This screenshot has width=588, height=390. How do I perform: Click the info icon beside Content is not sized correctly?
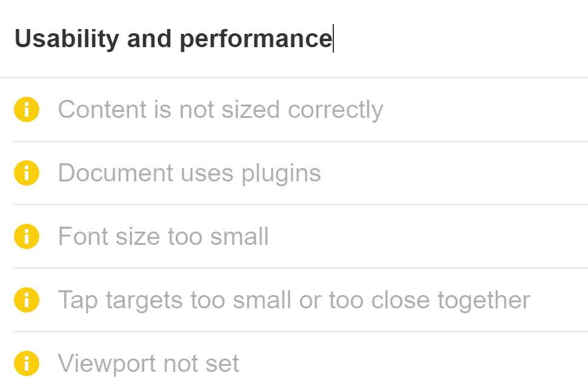[26, 109]
